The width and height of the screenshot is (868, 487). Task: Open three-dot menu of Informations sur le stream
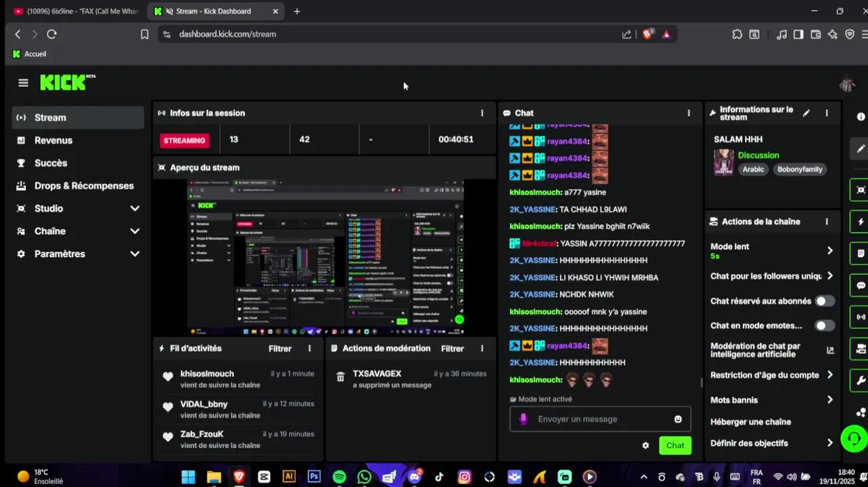coord(827,113)
